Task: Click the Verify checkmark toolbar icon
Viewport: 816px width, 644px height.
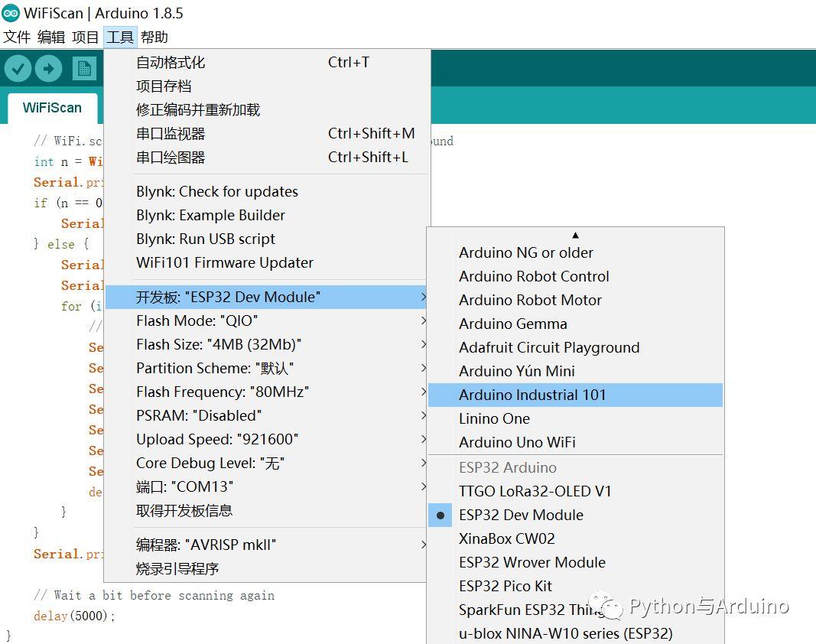Action: click(18, 69)
